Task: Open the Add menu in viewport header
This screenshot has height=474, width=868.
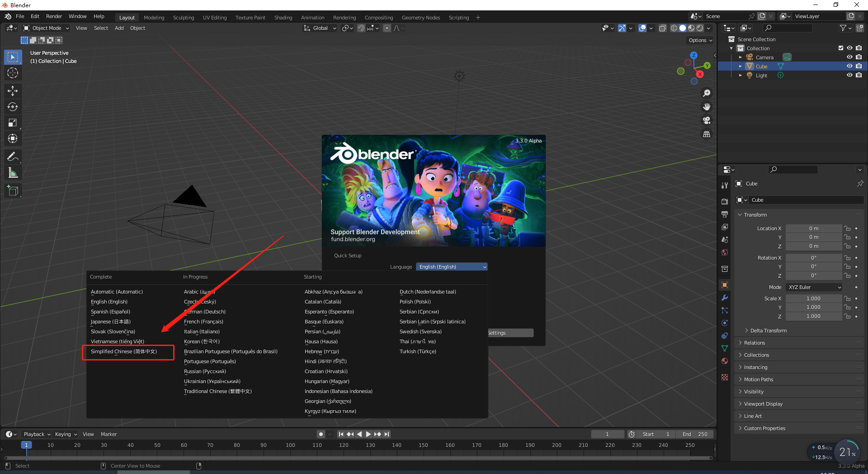Action: 119,28
